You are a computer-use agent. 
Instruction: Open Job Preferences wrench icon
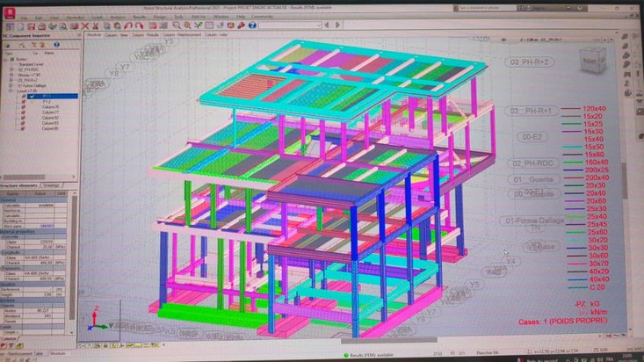[241, 25]
